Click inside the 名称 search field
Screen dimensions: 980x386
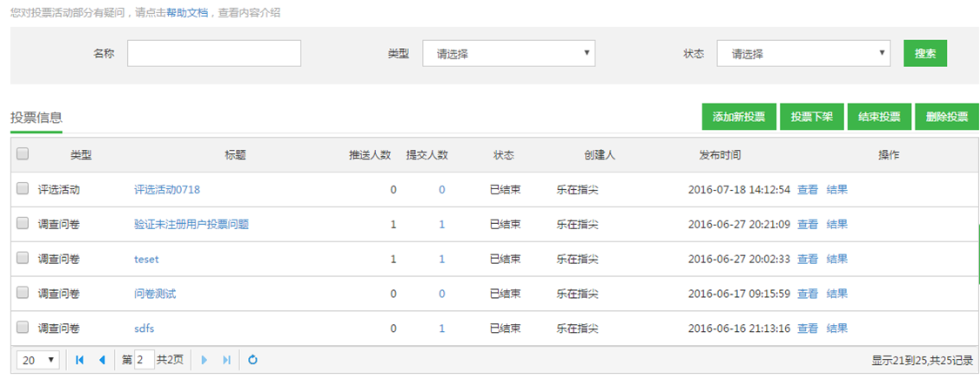click(213, 53)
